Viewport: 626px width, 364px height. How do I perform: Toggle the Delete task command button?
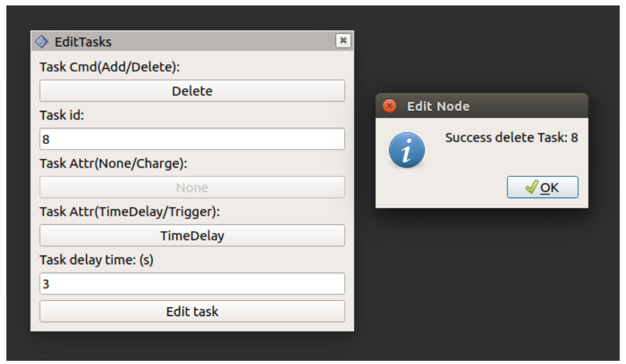pyautogui.click(x=192, y=91)
